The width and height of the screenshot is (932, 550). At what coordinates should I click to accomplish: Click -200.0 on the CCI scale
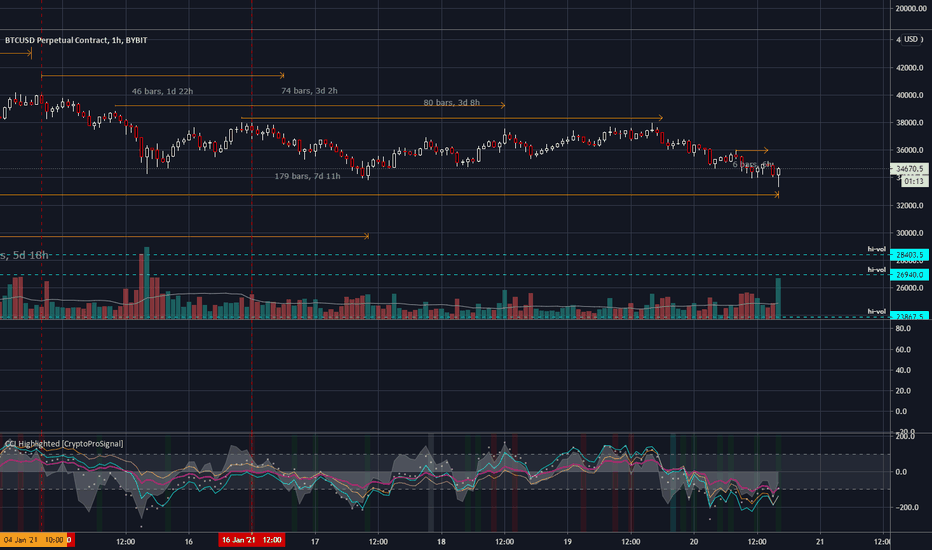905,508
